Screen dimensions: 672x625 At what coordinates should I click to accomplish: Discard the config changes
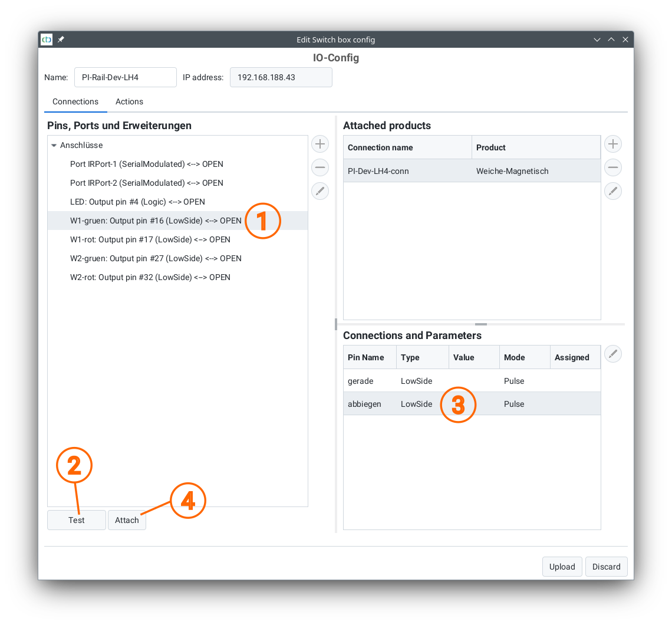[x=606, y=567]
